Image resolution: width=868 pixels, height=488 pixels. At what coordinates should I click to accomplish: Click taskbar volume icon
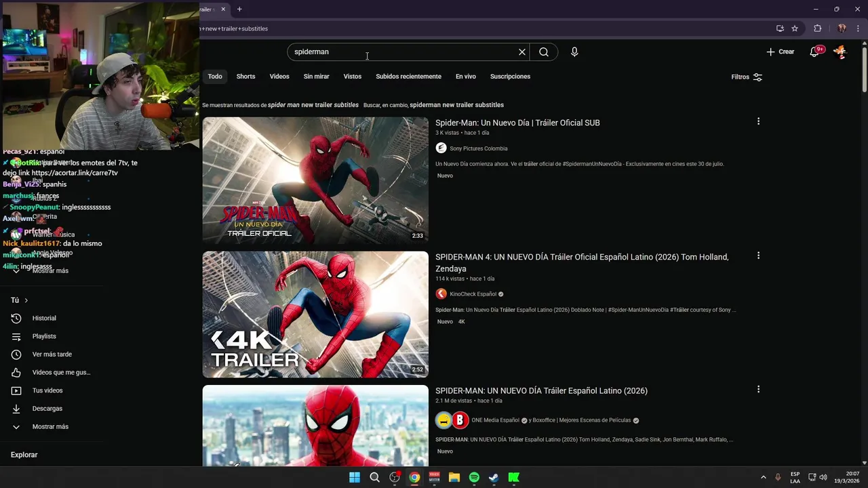point(823,478)
